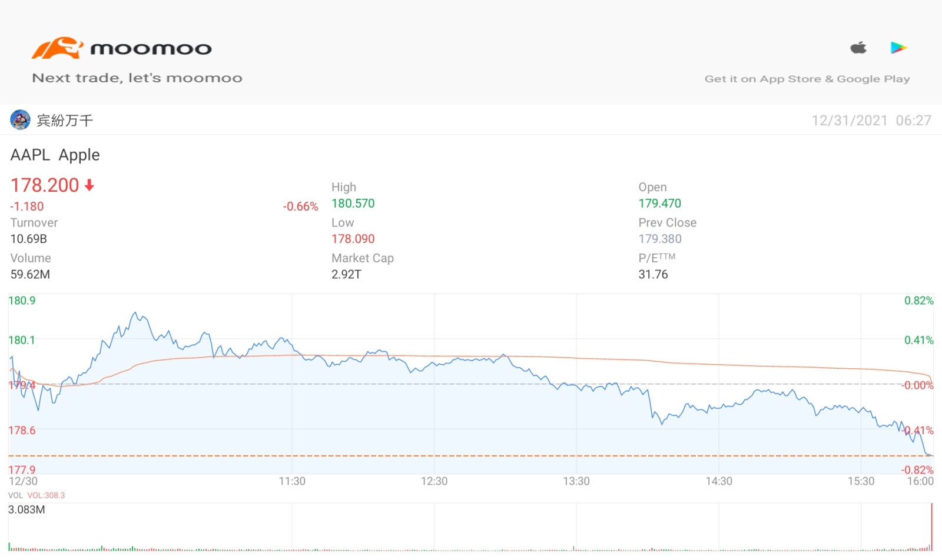This screenshot has height=560, width=942.
Task: Click the 13:30 time axis marker
Action: [x=576, y=481]
